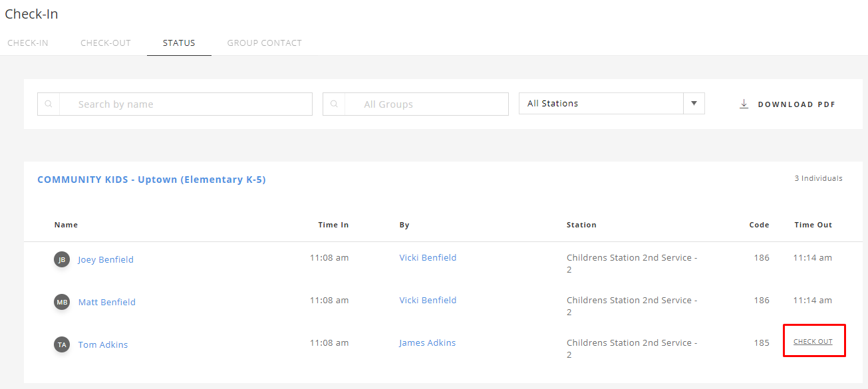Click Matt Benfield's MB avatar circle
This screenshot has height=389, width=868.
[x=61, y=302]
